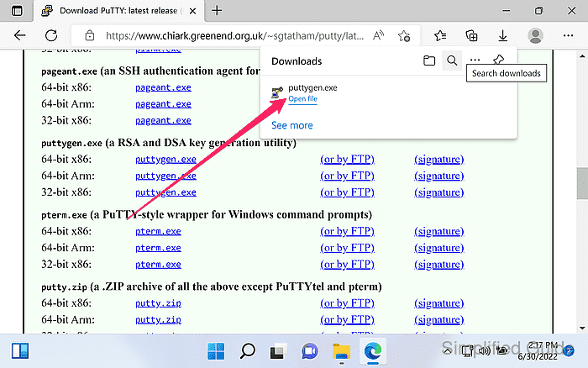Click the puttygen.exe filename in Downloads
588x368 pixels.
pos(312,87)
